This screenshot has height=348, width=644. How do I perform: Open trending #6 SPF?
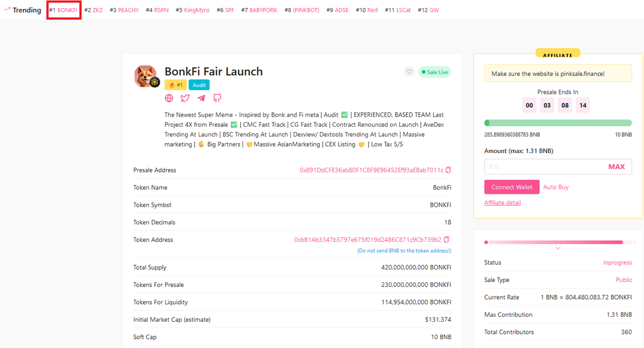point(225,10)
